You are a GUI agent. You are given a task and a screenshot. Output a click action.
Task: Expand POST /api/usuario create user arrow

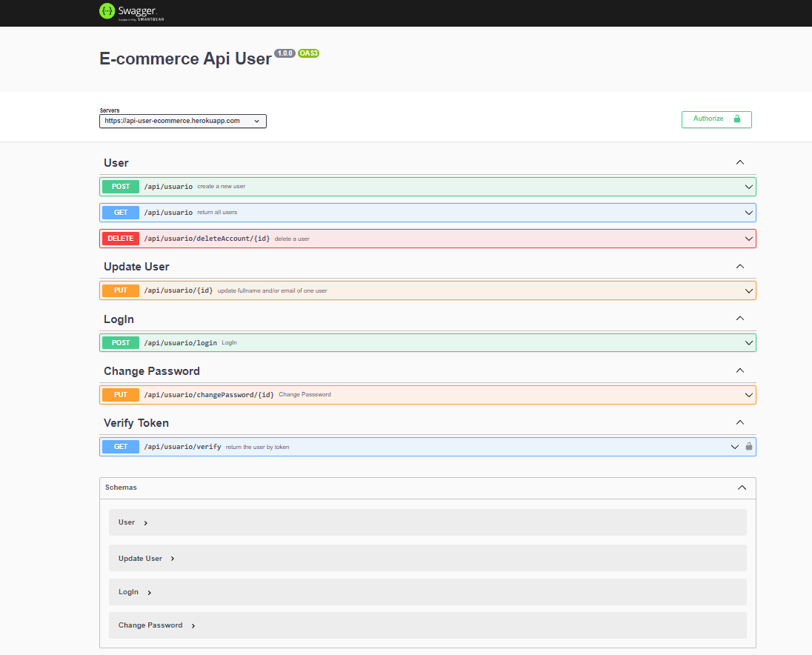(x=749, y=187)
